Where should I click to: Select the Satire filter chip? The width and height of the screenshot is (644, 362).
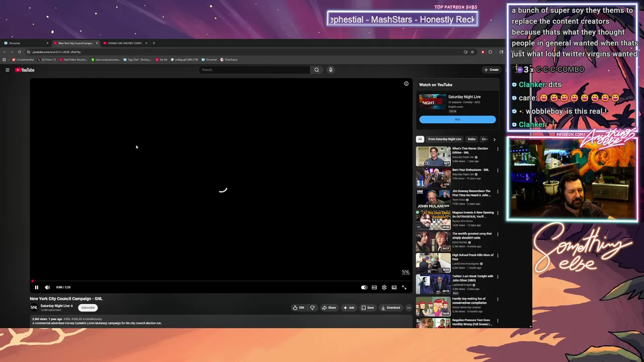click(471, 139)
